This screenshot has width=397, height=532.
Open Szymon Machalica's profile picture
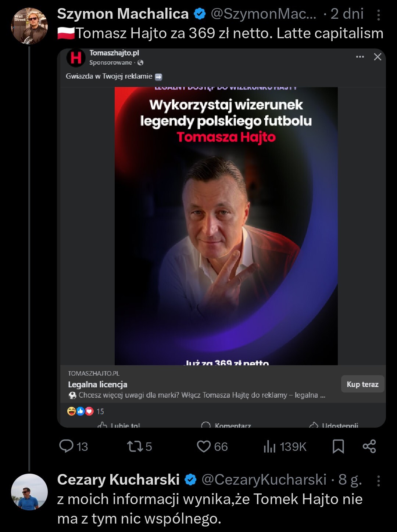tap(29, 26)
